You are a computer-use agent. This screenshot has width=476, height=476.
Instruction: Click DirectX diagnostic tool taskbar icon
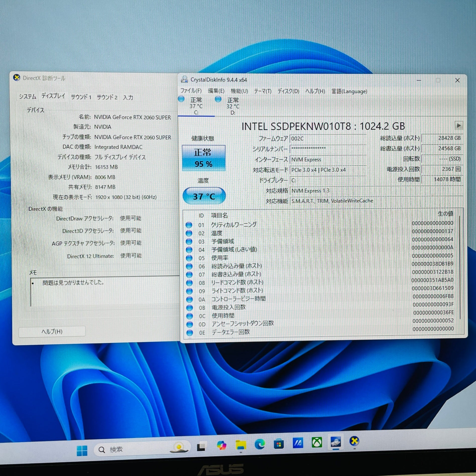tap(354, 441)
